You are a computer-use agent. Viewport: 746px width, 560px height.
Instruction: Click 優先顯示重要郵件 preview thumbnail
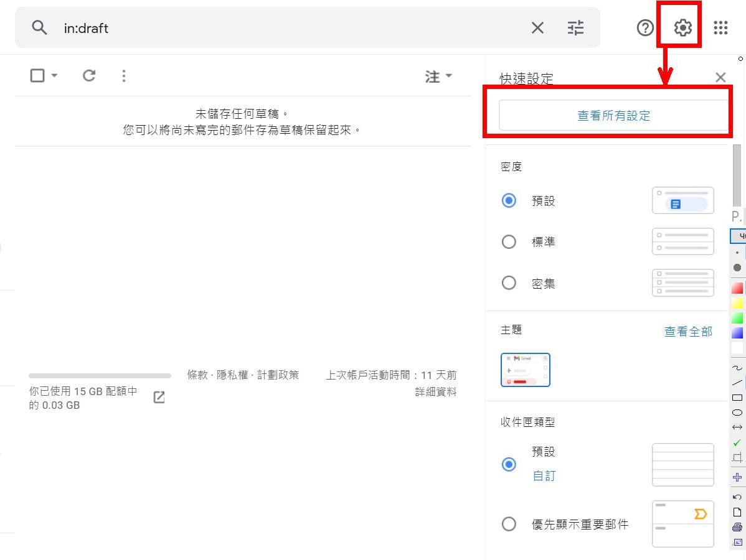point(682,524)
